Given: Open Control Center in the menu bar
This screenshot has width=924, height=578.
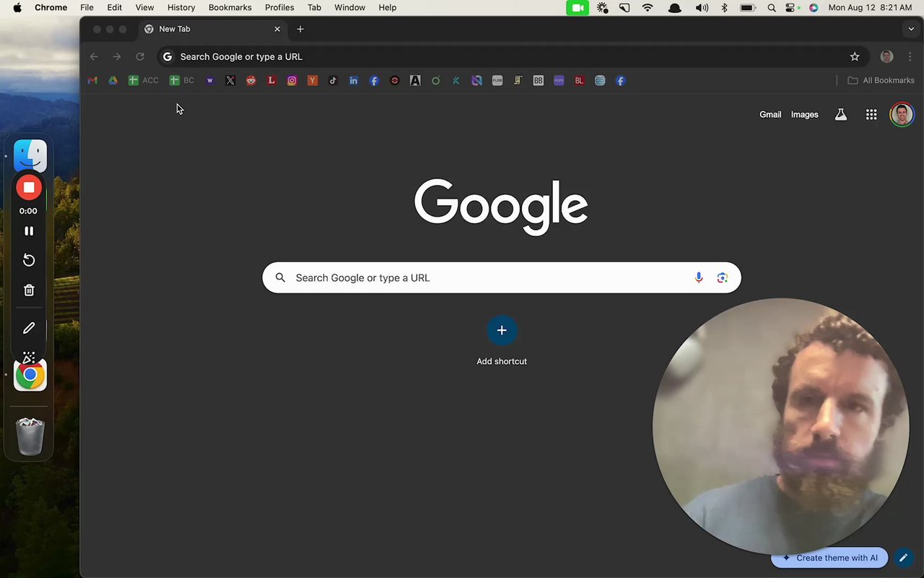Looking at the screenshot, I should (791, 7).
